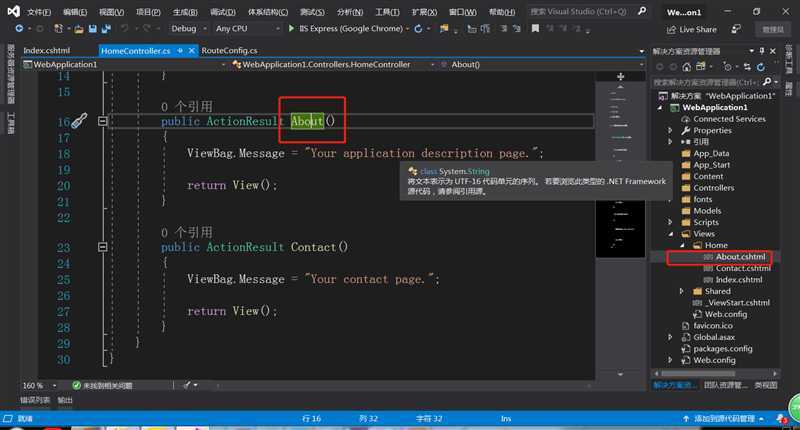This screenshot has height=430, width=800.
Task: Click the Live Share icon
Action: click(671, 30)
